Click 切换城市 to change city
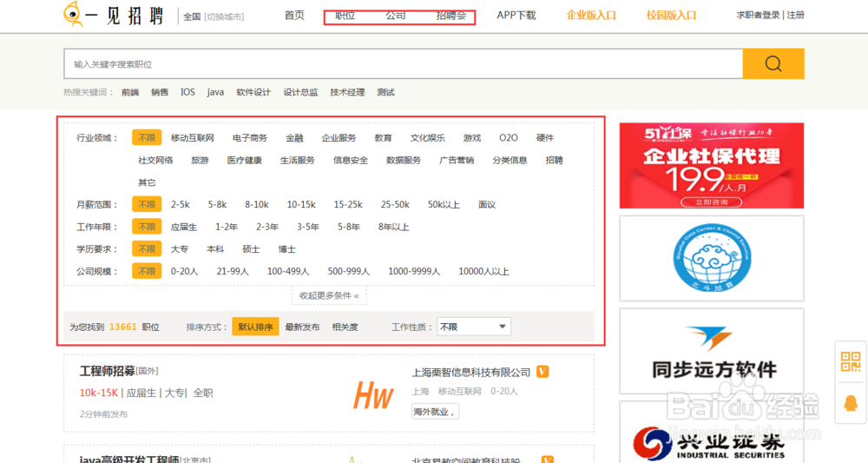Screen dimensions: 868x463 224,17
